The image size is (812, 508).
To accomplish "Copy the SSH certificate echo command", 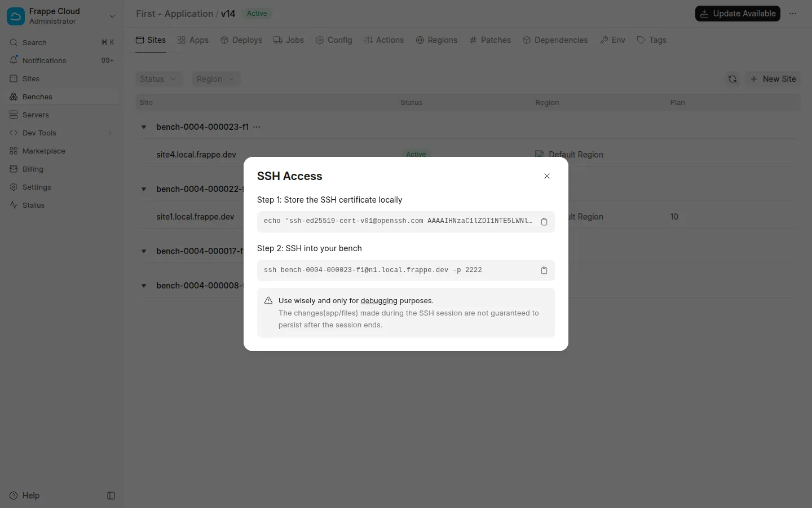I will tap(544, 222).
